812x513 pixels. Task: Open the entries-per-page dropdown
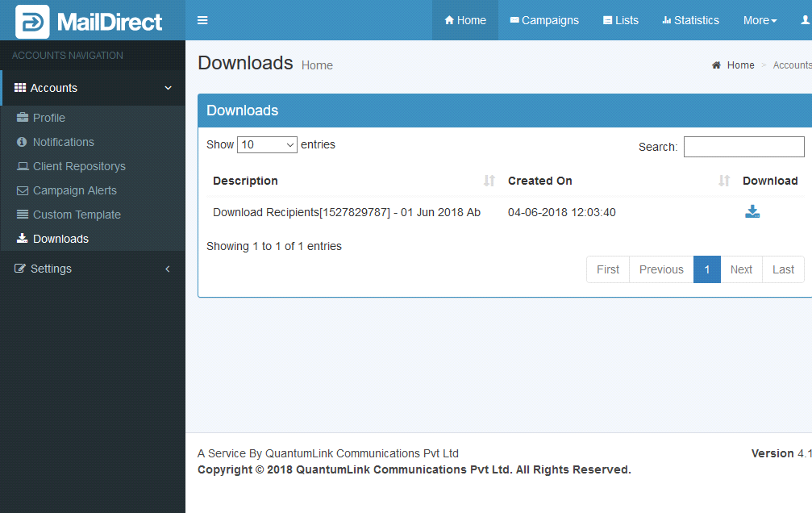[267, 145]
